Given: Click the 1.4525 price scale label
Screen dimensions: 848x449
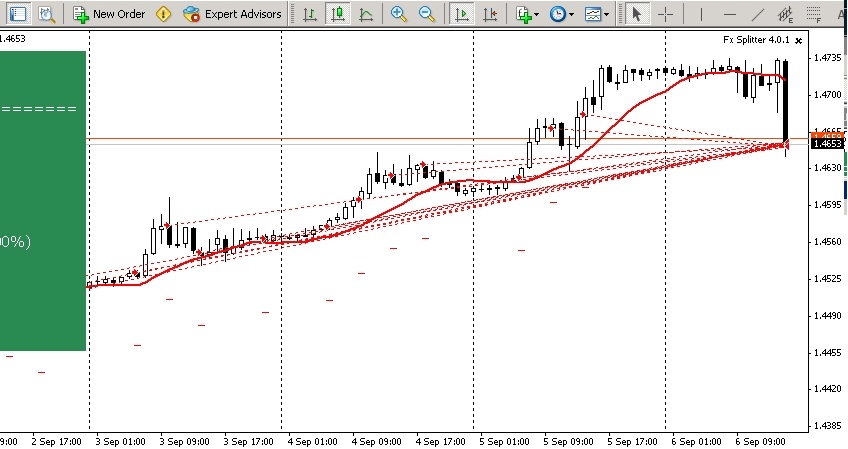Looking at the screenshot, I should click(x=827, y=279).
